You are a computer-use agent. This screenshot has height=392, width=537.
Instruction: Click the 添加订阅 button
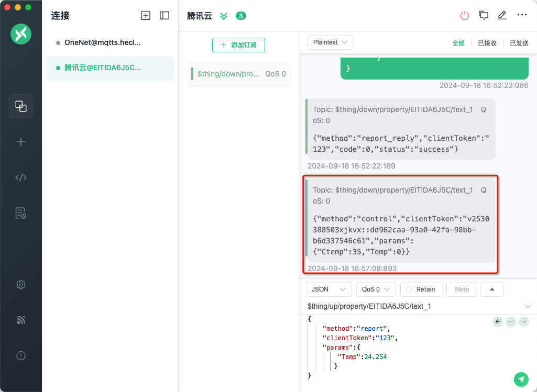tap(238, 45)
